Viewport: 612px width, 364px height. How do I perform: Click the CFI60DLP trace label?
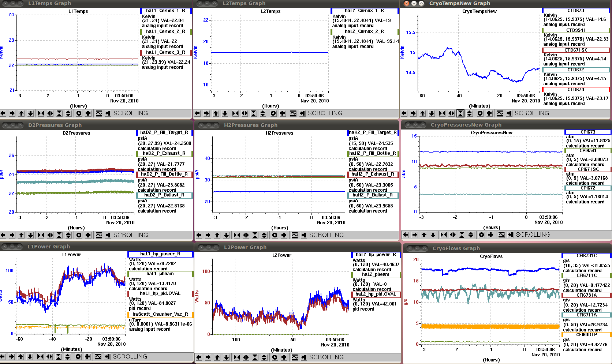[x=586, y=335]
